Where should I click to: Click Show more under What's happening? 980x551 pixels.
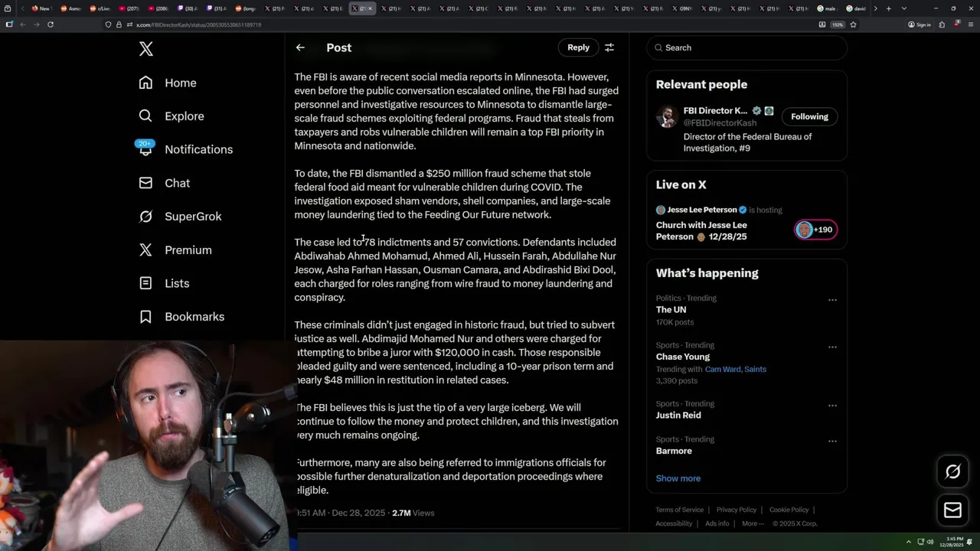[678, 478]
